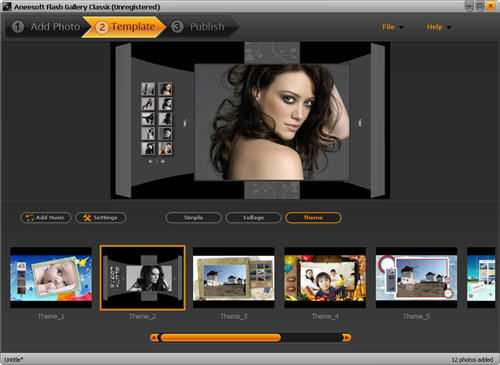
Task: Click next photo arrow right of preview
Action: pos(360,123)
